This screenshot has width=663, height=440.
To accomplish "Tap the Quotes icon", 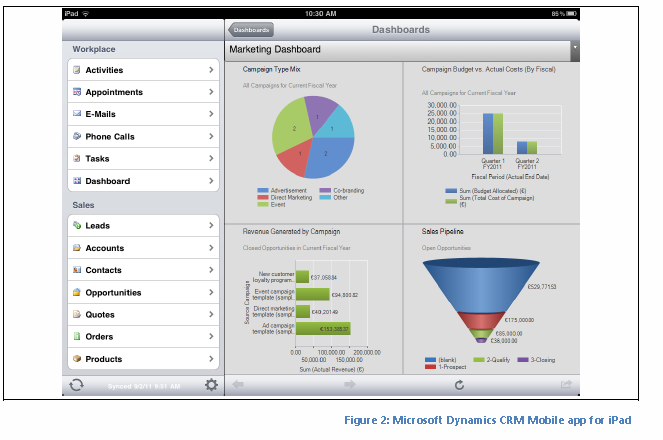I will pyautogui.click(x=77, y=314).
